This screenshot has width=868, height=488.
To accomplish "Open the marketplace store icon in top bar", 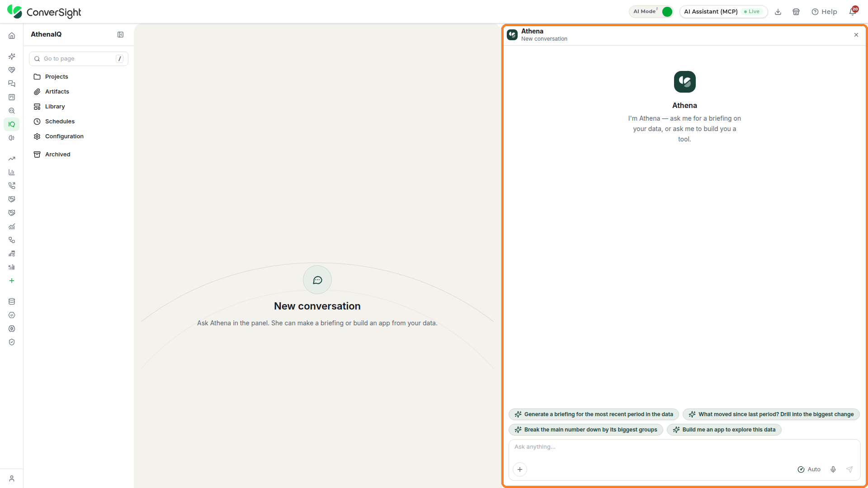I will tap(796, 12).
